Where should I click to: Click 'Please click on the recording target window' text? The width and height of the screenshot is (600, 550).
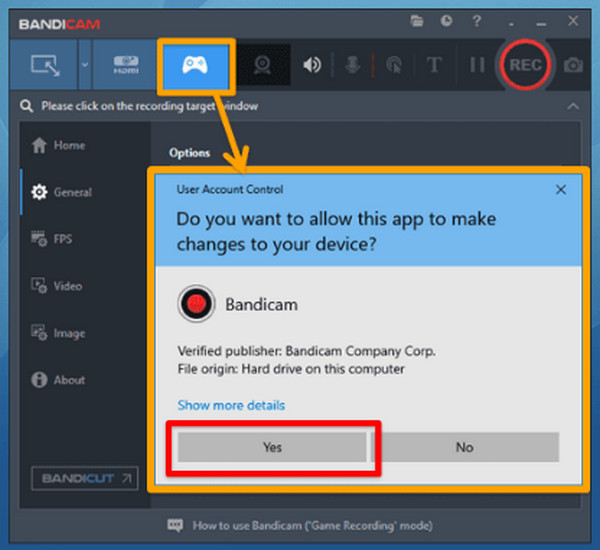150,106
